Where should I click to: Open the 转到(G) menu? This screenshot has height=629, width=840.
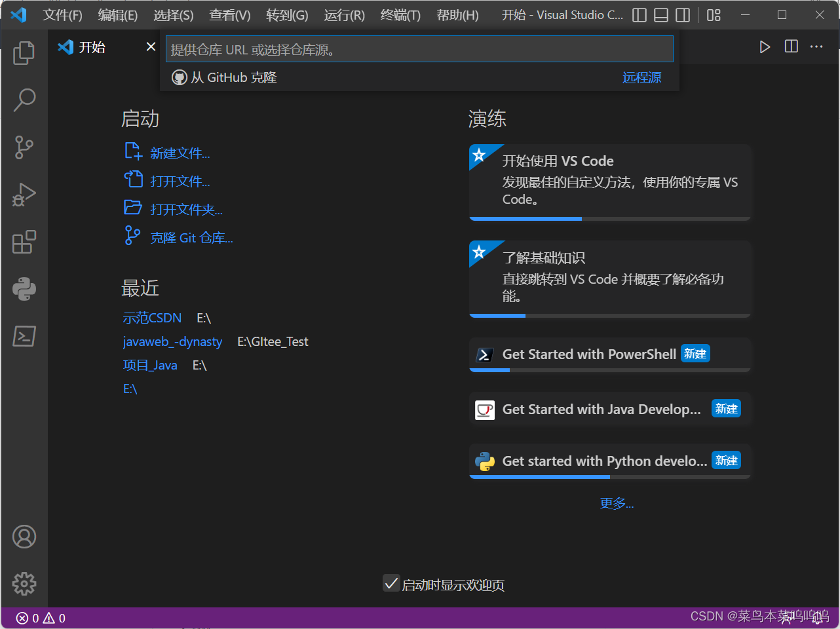click(x=287, y=15)
